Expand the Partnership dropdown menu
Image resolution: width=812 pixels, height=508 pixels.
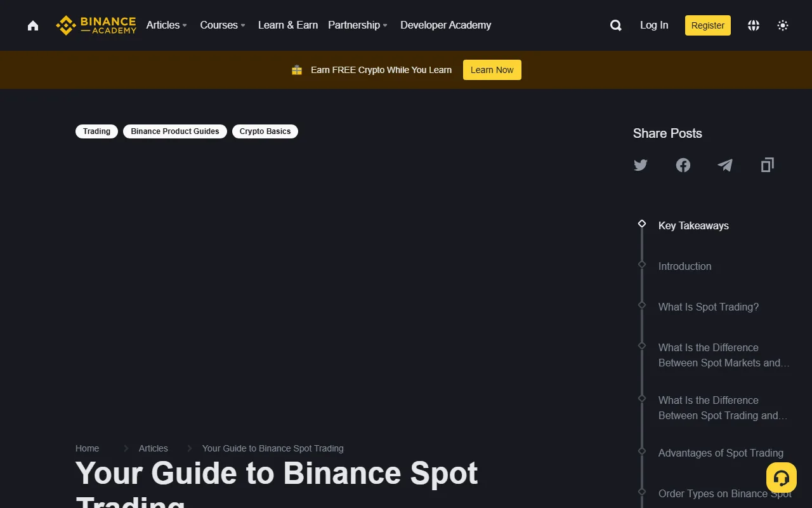coord(358,25)
